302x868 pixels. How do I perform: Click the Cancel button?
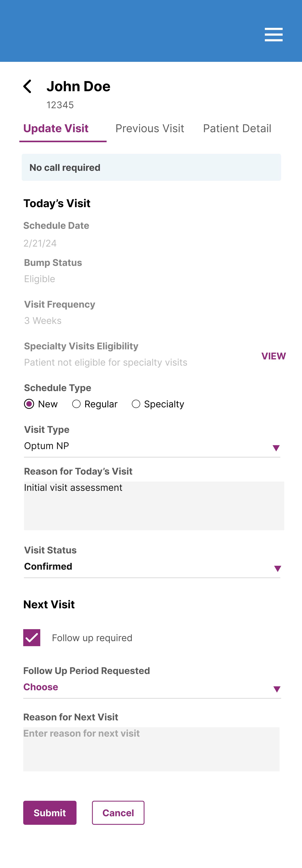click(118, 813)
